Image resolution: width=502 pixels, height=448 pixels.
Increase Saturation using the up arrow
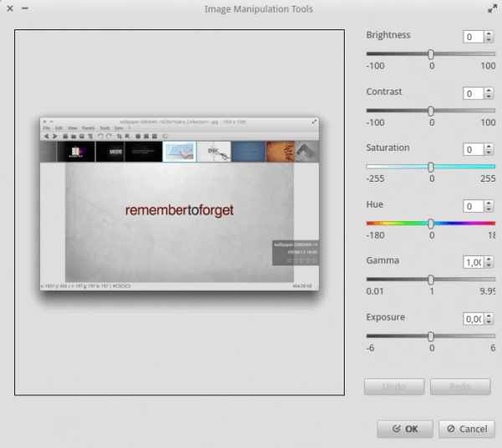[x=489, y=147]
